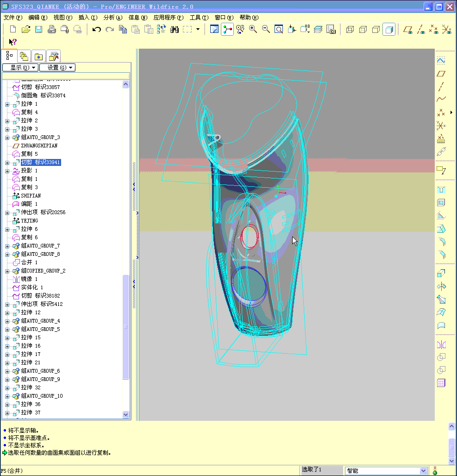Screen dimensions: 457x476
Task: Select the Shell tool
Action: [x=441, y=203]
